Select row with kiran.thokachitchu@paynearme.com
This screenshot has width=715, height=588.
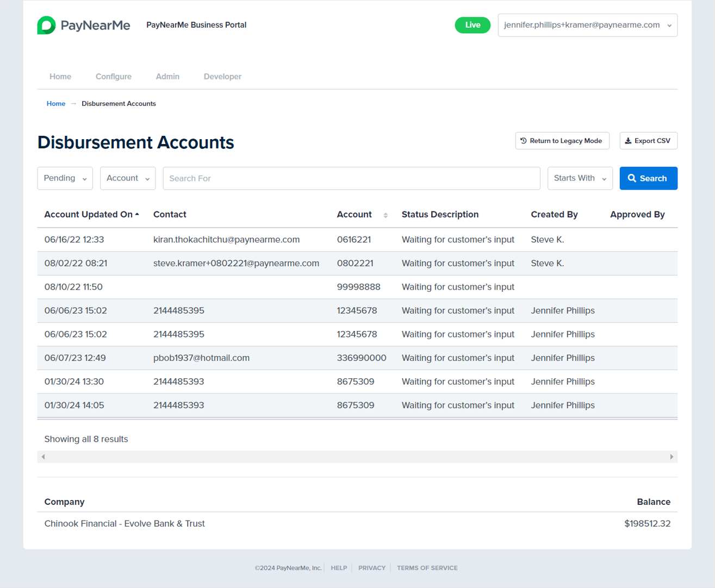click(357, 240)
